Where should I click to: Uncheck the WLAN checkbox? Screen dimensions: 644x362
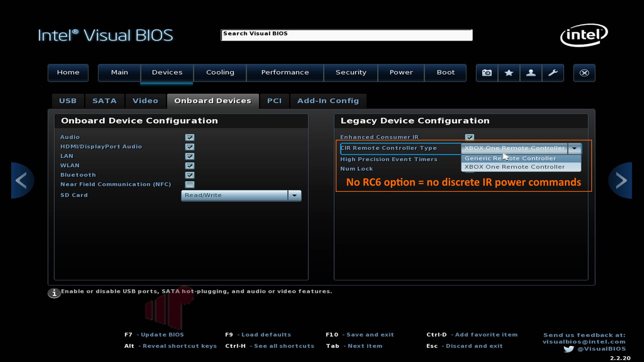click(190, 166)
